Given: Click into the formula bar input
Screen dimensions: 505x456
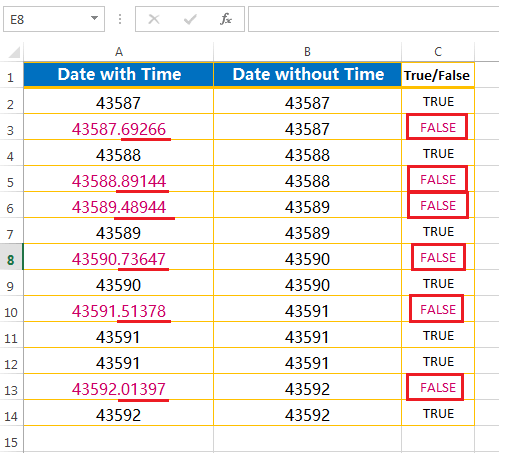Looking at the screenshot, I should click(x=373, y=19).
